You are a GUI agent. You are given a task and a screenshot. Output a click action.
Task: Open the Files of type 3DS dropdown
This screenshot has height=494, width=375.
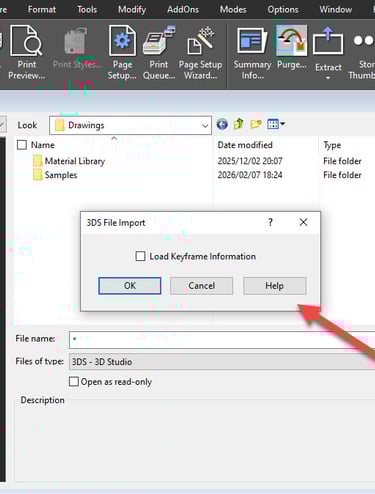[x=222, y=362]
